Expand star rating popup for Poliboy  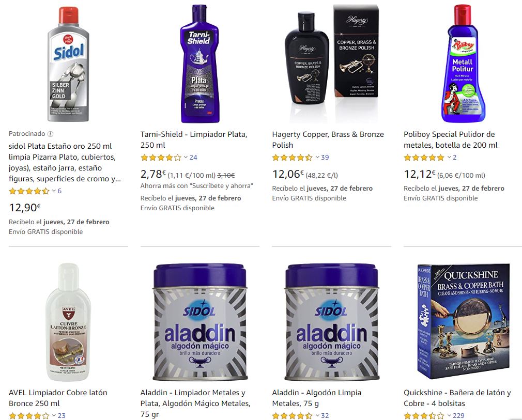449,158
